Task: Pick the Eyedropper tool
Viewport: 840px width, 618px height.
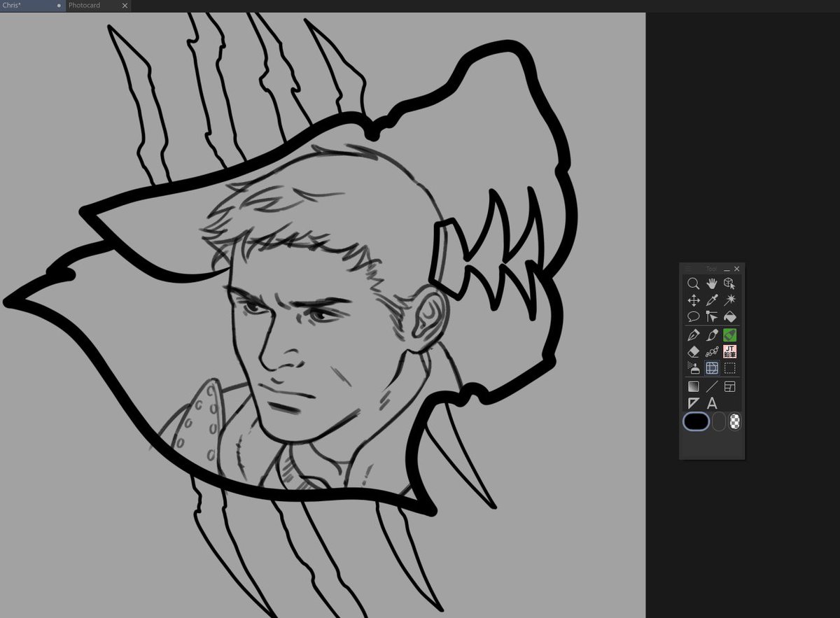Action: click(x=712, y=300)
